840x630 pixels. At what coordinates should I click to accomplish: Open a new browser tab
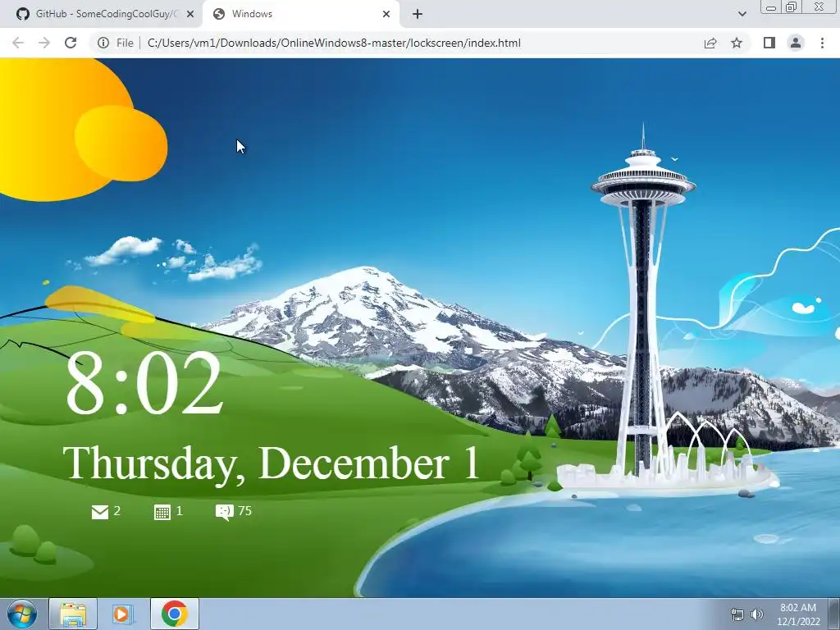tap(418, 14)
